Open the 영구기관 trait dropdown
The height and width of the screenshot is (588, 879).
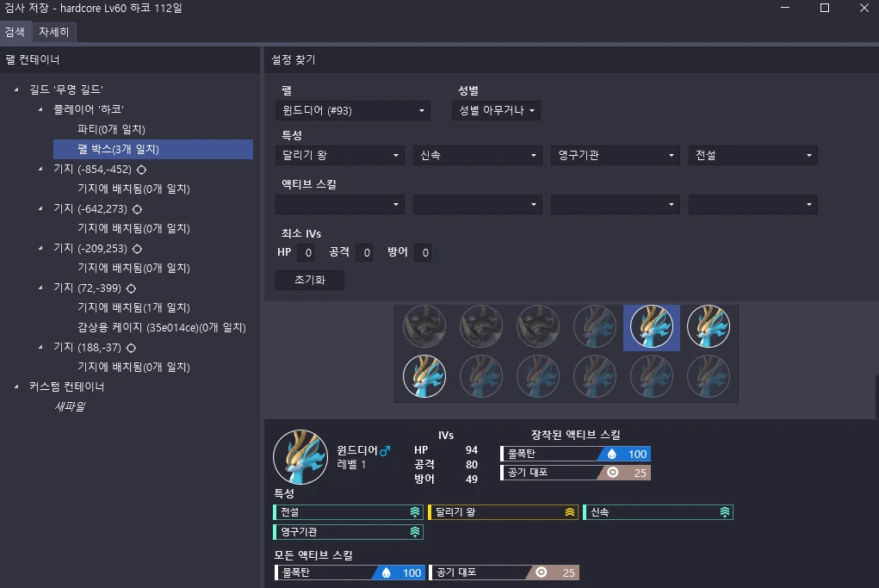coord(616,155)
